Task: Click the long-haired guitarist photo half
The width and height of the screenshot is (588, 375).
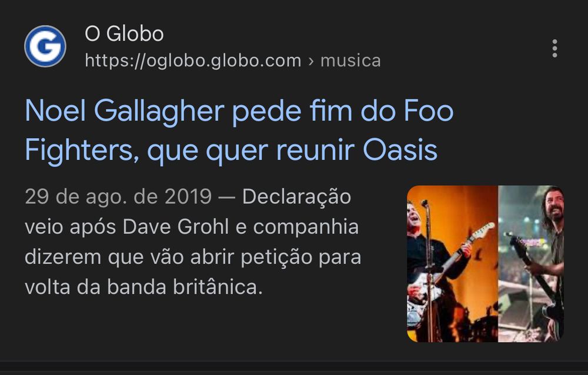Action: click(x=531, y=264)
